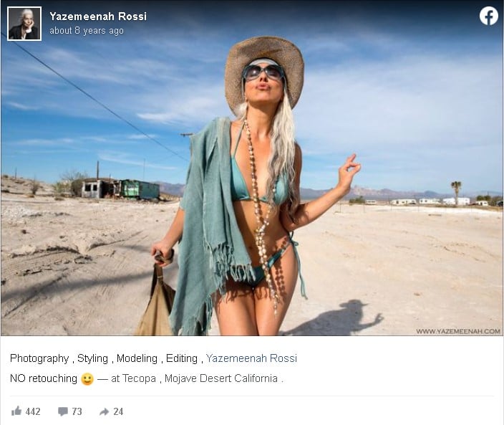
Task: Click the Facebook logo icon
Action: click(488, 16)
